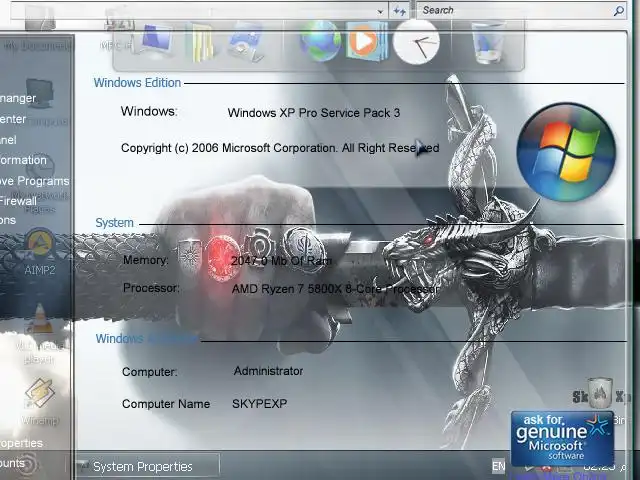Click the 'Windows Edition' section heading
Image resolution: width=640 pixels, height=480 pixels.
click(137, 82)
